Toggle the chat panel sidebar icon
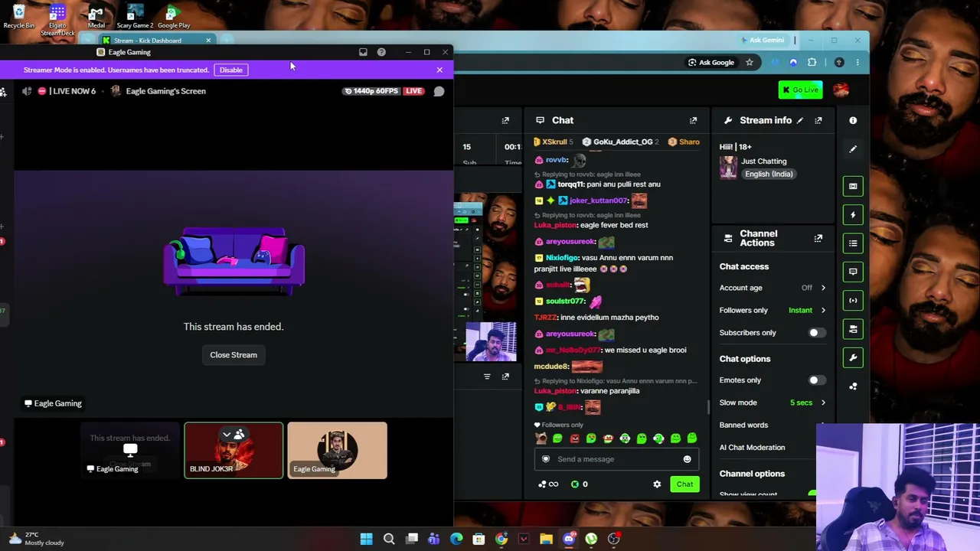Screen dimensions: 980x551 click(x=853, y=272)
